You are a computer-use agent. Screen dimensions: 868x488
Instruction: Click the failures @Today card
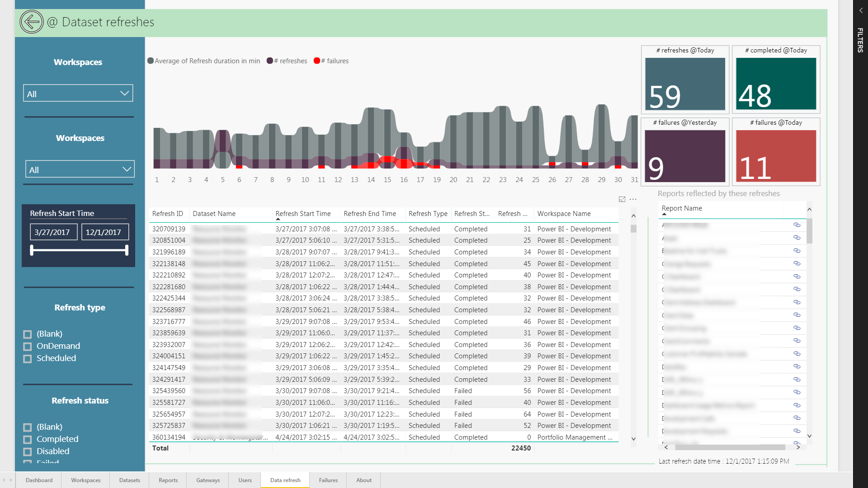776,152
